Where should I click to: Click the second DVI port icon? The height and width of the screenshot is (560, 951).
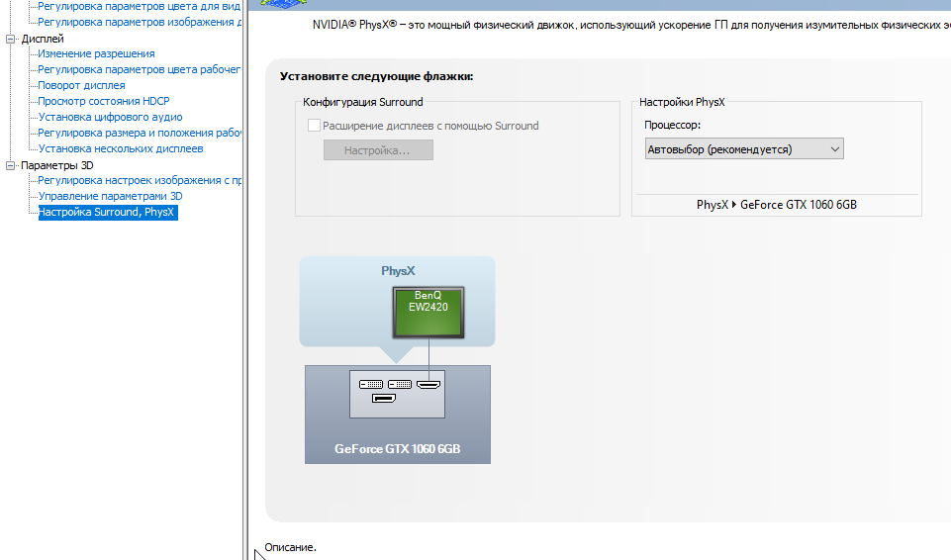pyautogui.click(x=400, y=384)
